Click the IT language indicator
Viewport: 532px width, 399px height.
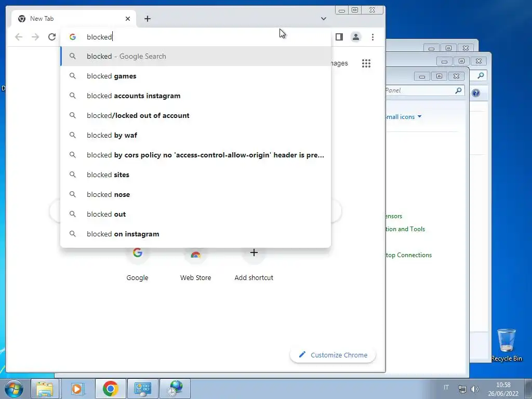[x=446, y=388]
